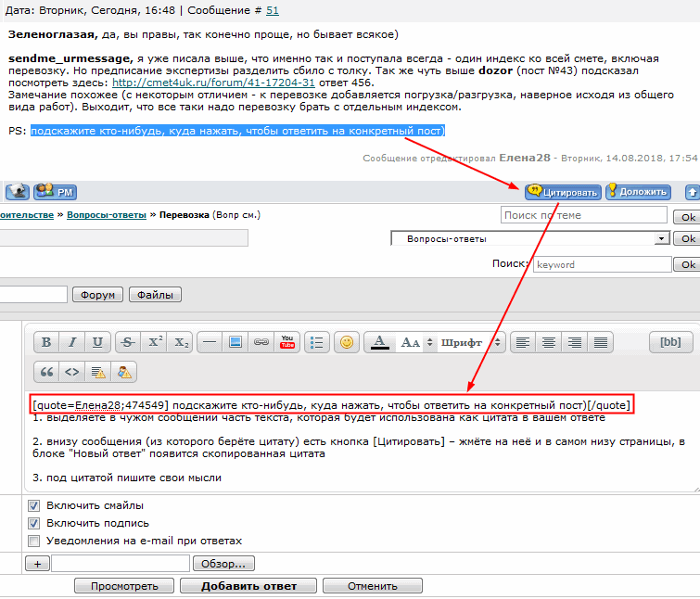Focus Поиск по теме search field
The height and width of the screenshot is (599, 700).
pyautogui.click(x=584, y=215)
